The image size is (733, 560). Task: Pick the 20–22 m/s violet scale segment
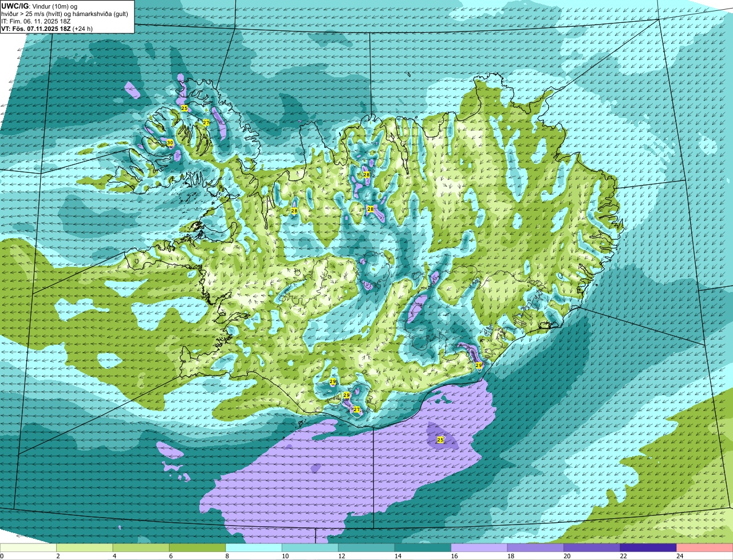pyautogui.click(x=592, y=547)
